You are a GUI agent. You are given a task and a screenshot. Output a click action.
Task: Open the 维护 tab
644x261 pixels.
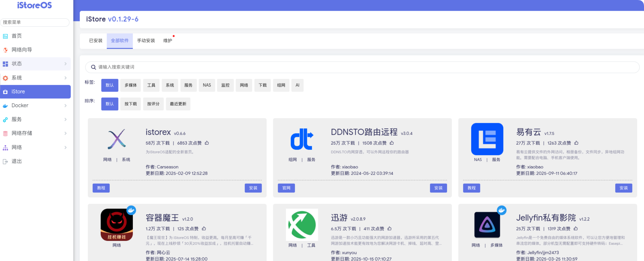[x=167, y=40]
